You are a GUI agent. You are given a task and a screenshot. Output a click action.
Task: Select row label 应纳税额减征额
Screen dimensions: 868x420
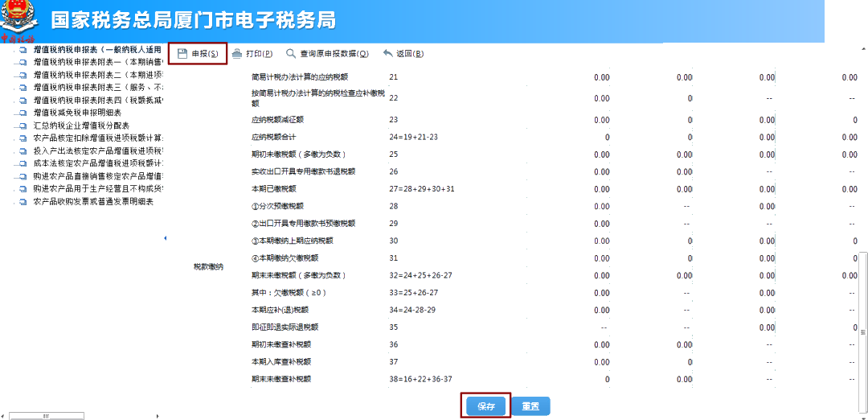pyautogui.click(x=277, y=120)
